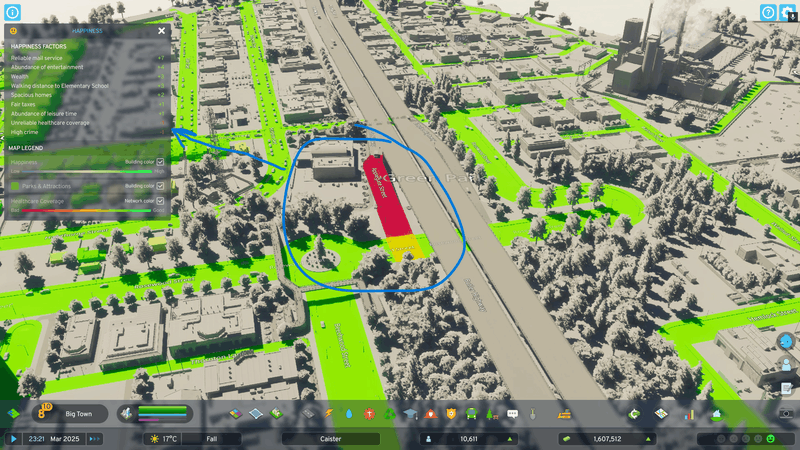Close the Happiness panel

pyautogui.click(x=161, y=31)
